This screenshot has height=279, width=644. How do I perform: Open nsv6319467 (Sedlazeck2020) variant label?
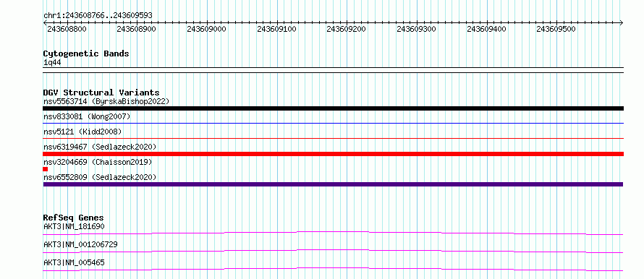tap(100, 147)
